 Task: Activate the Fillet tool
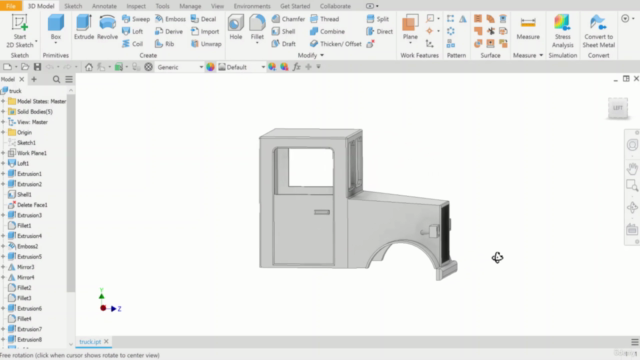(x=257, y=27)
